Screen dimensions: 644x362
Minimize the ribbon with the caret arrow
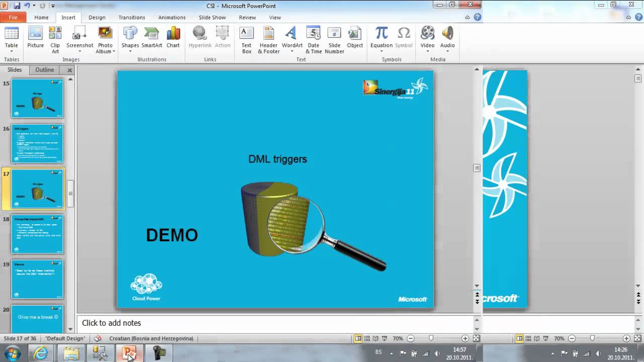[467, 17]
